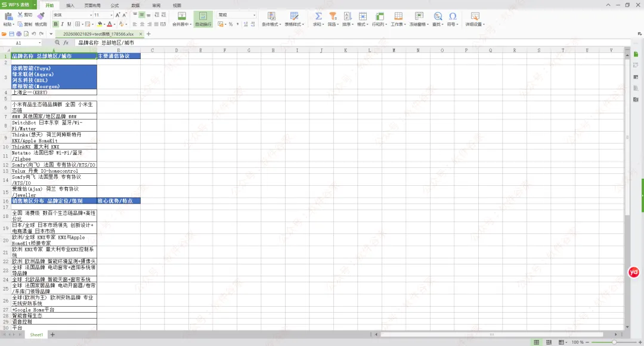Toggle Italic formatting button

click(x=63, y=24)
